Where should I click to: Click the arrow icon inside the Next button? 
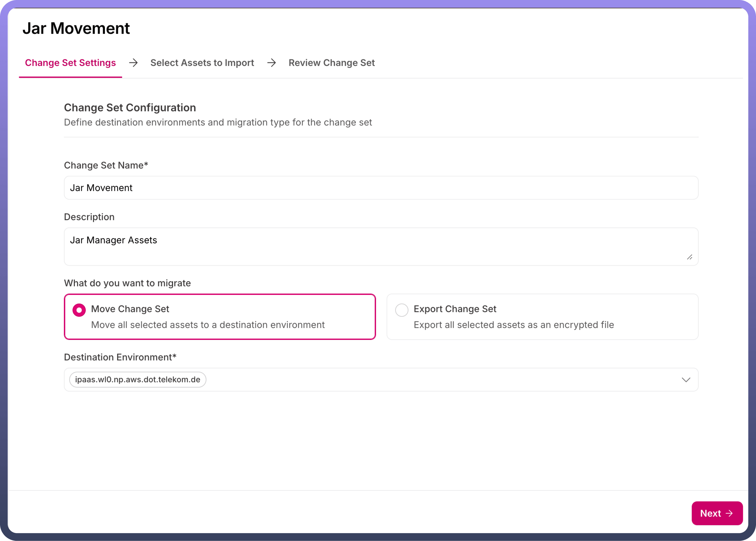729,513
